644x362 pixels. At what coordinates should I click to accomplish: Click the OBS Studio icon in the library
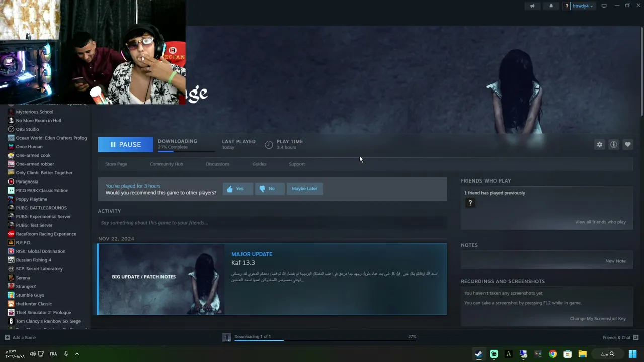[x=11, y=129]
